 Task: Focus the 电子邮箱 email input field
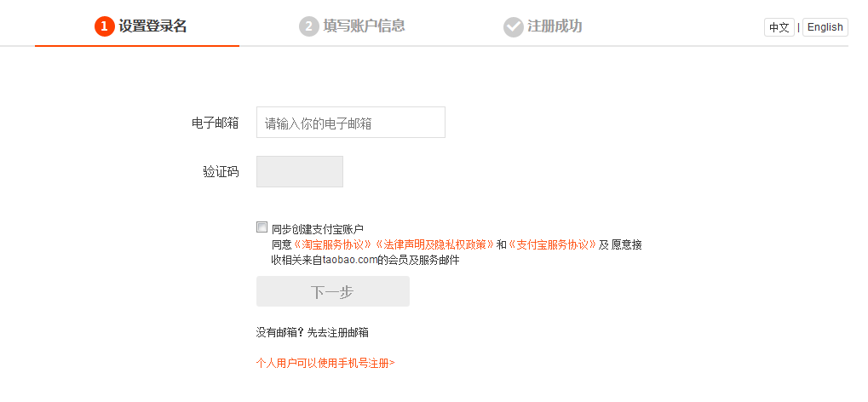(350, 123)
